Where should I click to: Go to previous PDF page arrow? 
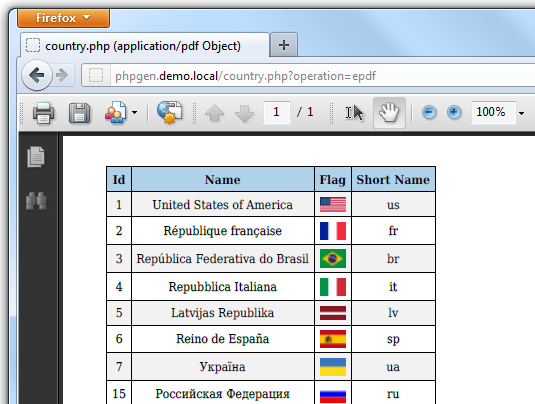214,113
